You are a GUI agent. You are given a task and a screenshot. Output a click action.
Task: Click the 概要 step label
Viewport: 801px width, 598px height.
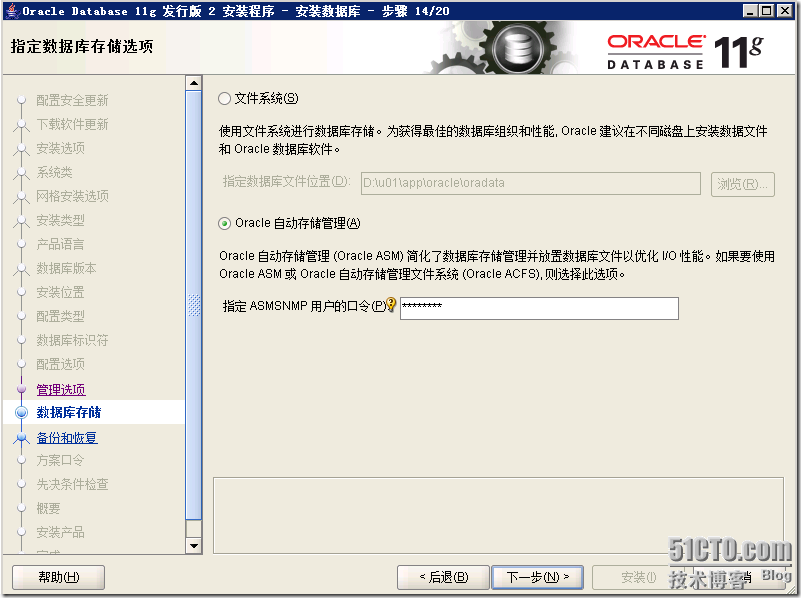[49, 509]
